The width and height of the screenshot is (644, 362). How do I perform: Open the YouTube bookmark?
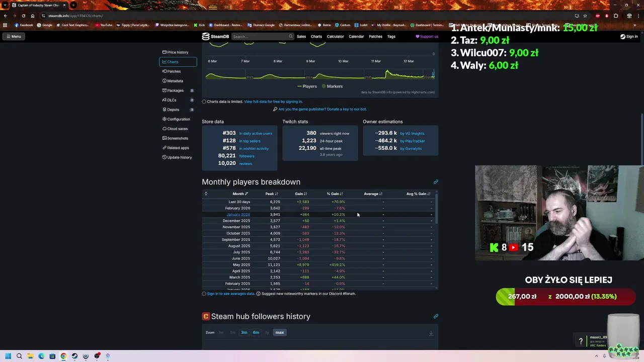(104, 25)
